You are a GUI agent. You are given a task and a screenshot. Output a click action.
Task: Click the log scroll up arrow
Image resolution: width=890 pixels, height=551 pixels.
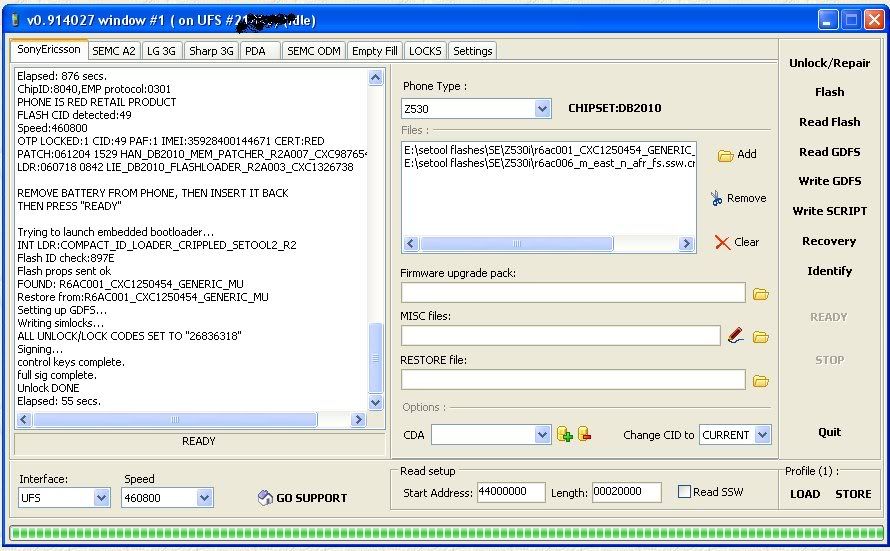pyautogui.click(x=375, y=77)
